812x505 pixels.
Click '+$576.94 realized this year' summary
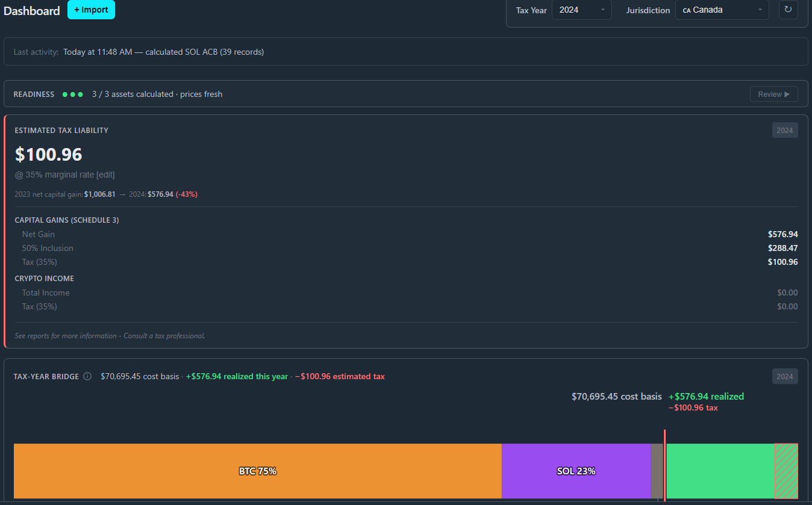tap(237, 376)
